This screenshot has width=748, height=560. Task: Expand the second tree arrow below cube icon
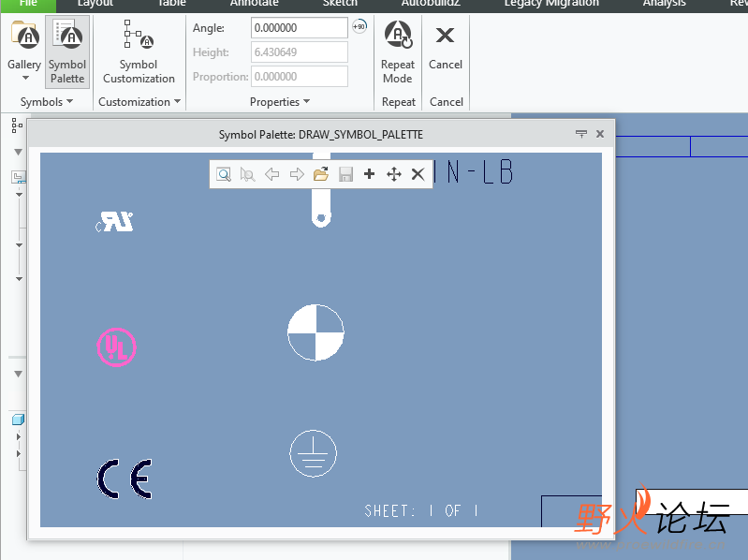(x=19, y=453)
